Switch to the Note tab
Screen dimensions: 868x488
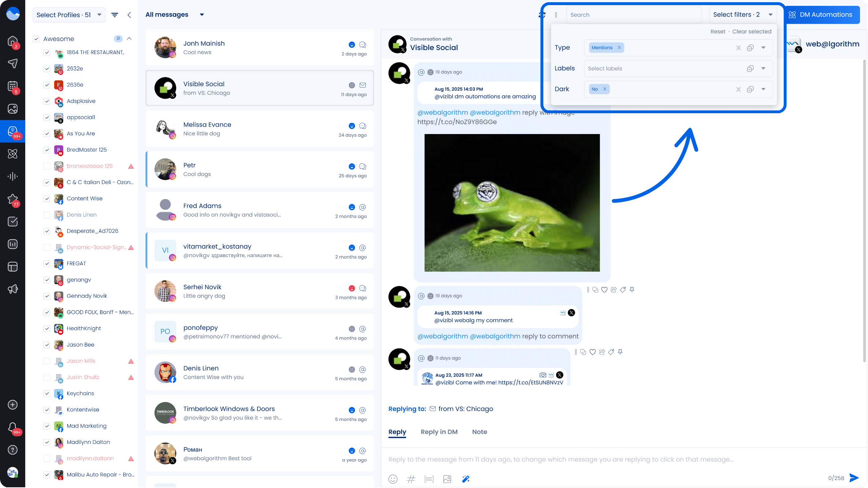click(480, 432)
